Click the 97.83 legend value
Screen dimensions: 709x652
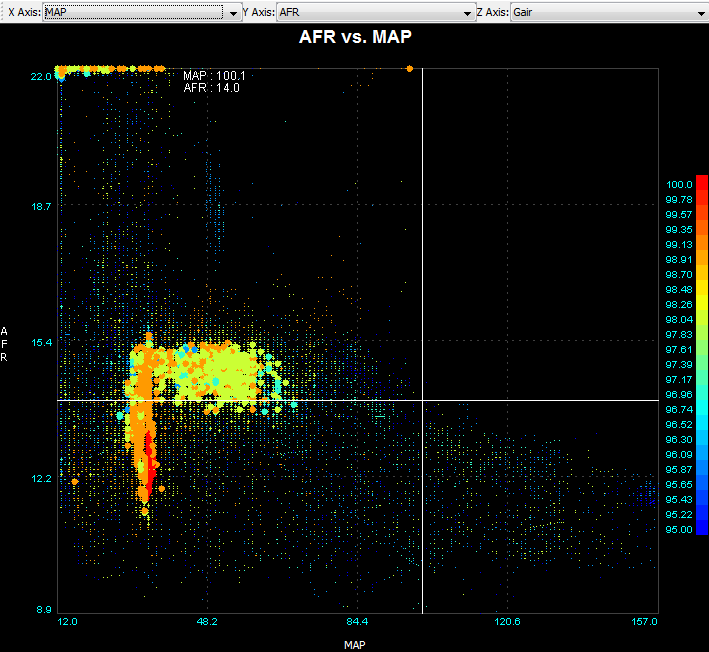(679, 334)
